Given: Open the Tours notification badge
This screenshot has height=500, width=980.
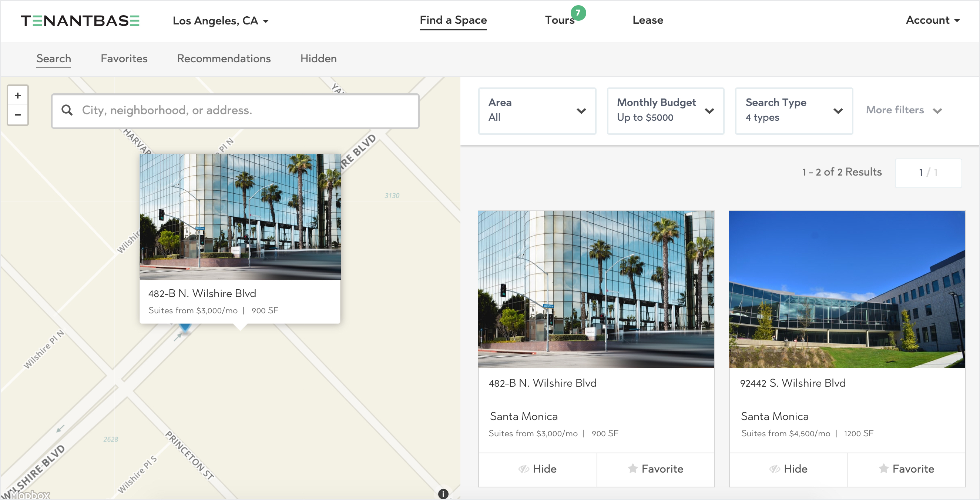Looking at the screenshot, I should coord(578,13).
